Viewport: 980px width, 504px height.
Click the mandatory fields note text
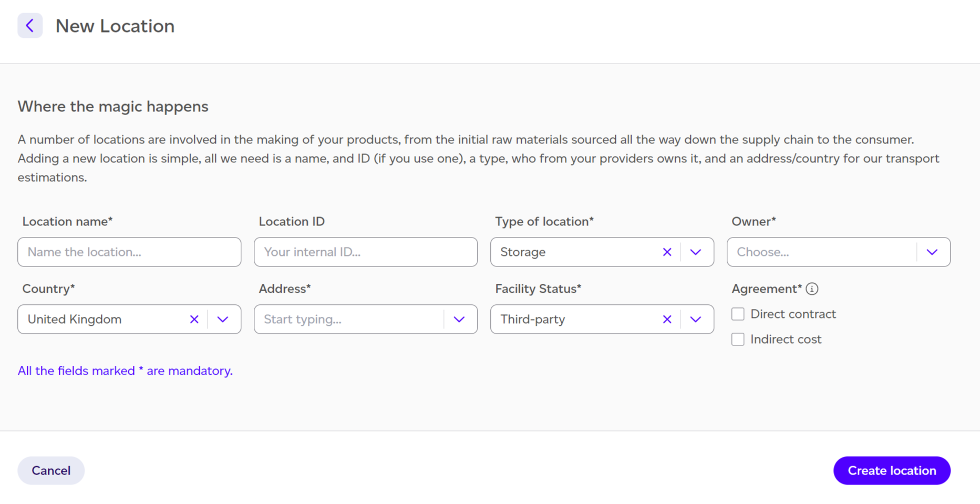125,371
